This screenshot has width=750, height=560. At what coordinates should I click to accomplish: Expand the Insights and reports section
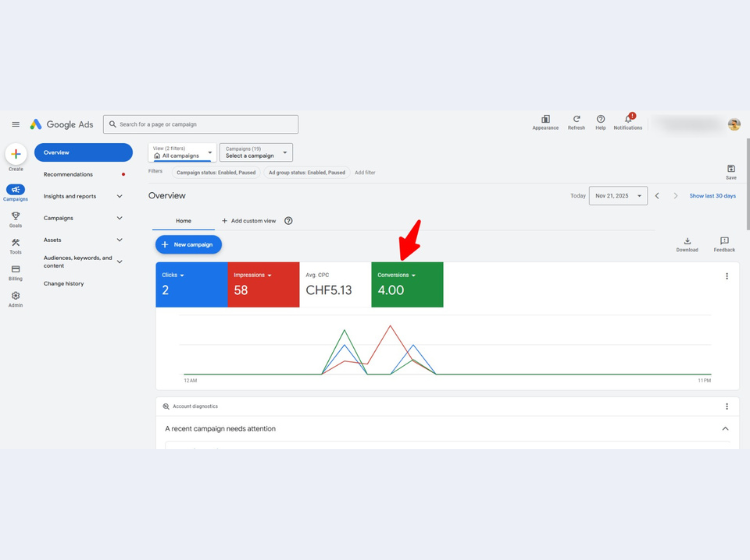[83, 196]
